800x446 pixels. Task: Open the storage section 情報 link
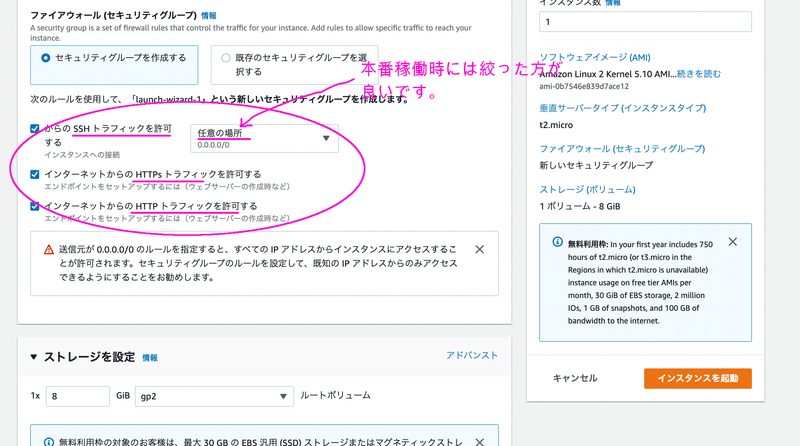[x=149, y=358]
